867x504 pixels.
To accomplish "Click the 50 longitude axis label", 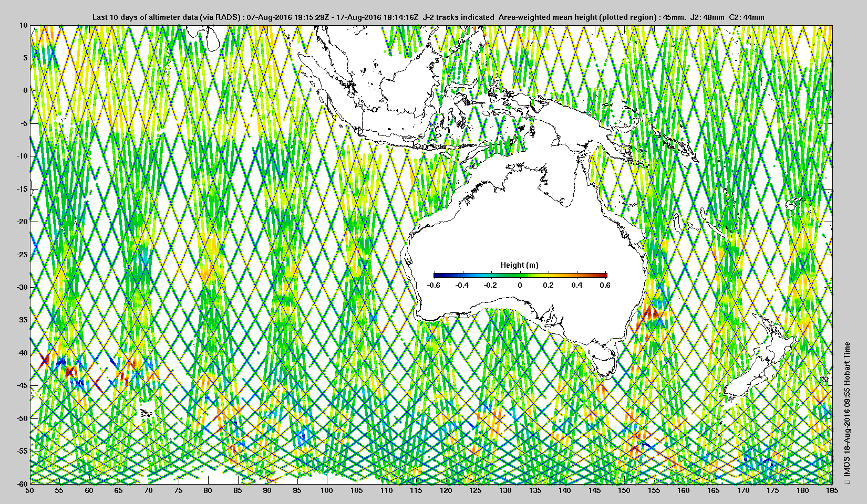I will click(30, 490).
